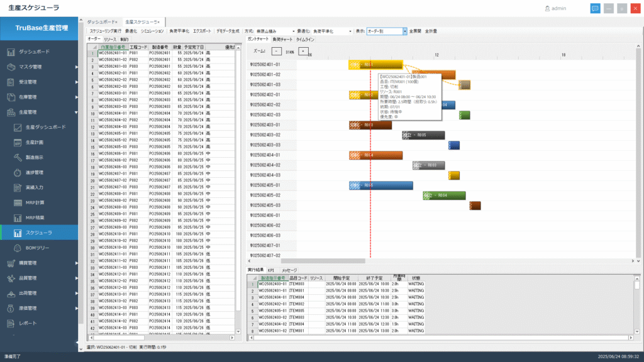
Task: Click the 作業指示番号 column header
Action: (x=113, y=47)
